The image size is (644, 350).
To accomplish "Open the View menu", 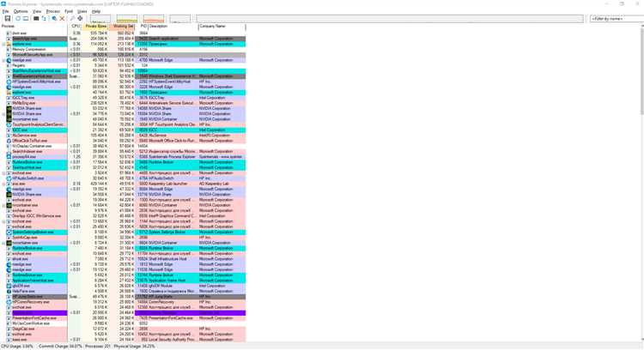I will click(x=37, y=11).
